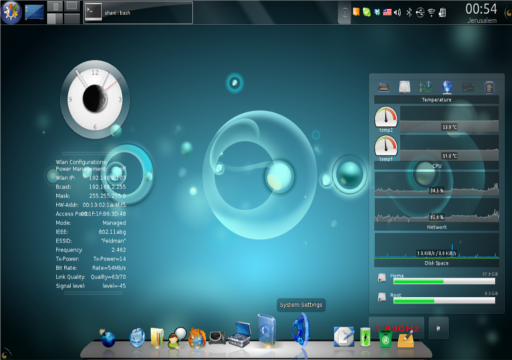
Task: Open the orange notes pencil dock icon
Action: click(406, 339)
